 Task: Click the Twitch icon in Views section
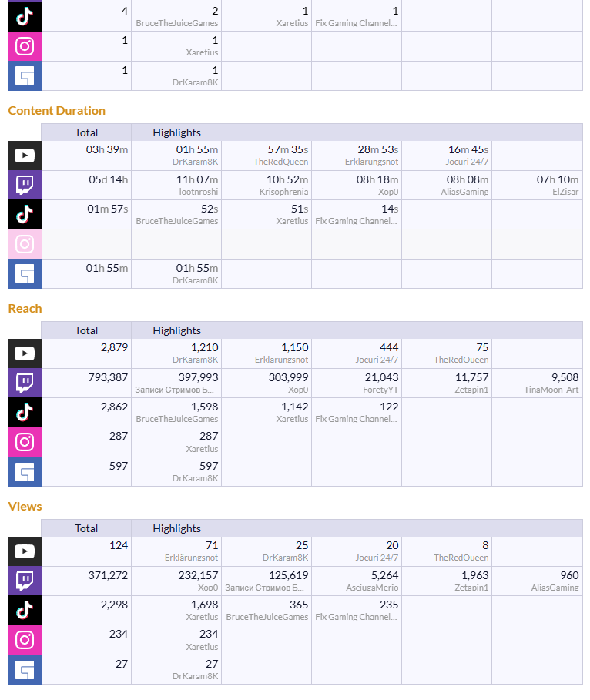25,581
